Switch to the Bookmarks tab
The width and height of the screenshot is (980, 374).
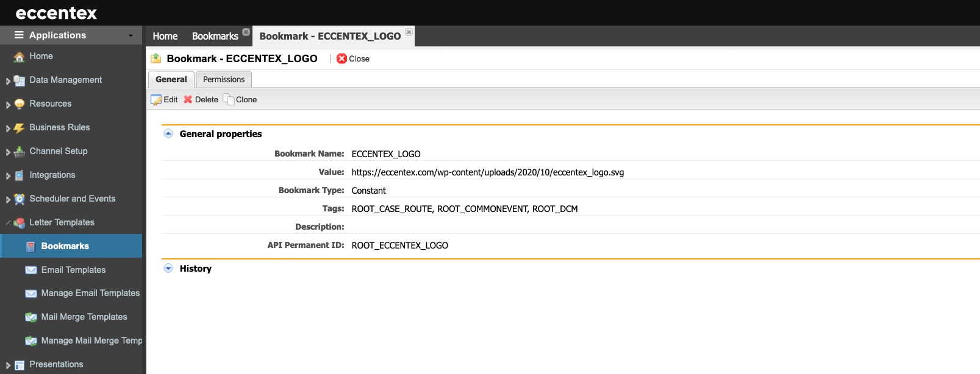[215, 36]
